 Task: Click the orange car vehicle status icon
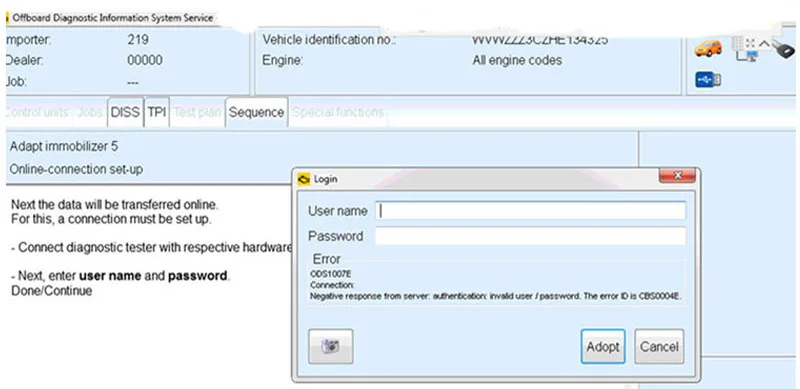pyautogui.click(x=708, y=48)
